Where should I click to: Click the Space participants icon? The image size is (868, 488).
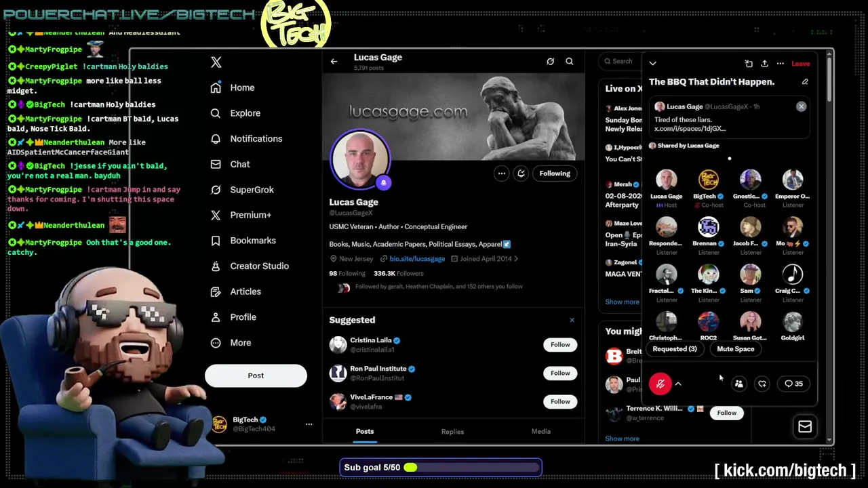[x=739, y=384]
